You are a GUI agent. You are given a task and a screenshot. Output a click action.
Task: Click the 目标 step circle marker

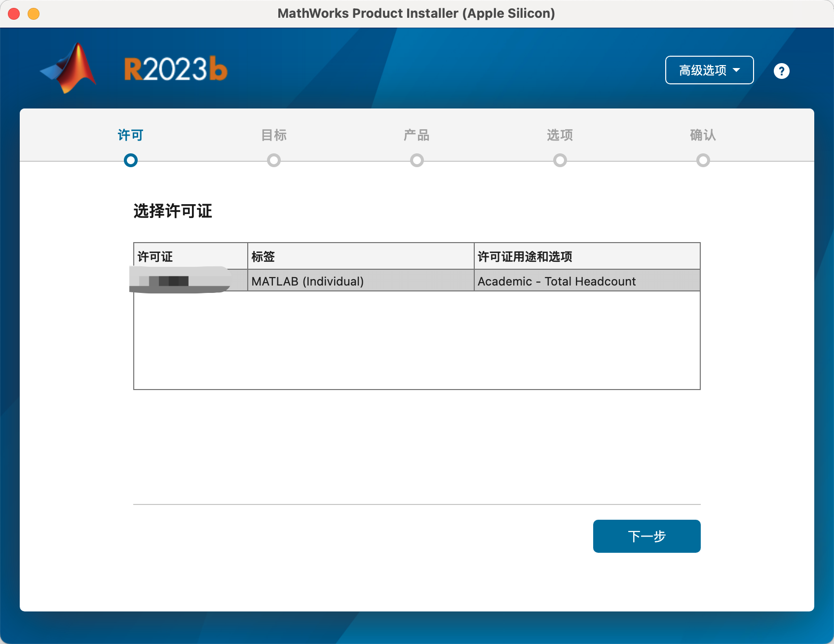274,160
